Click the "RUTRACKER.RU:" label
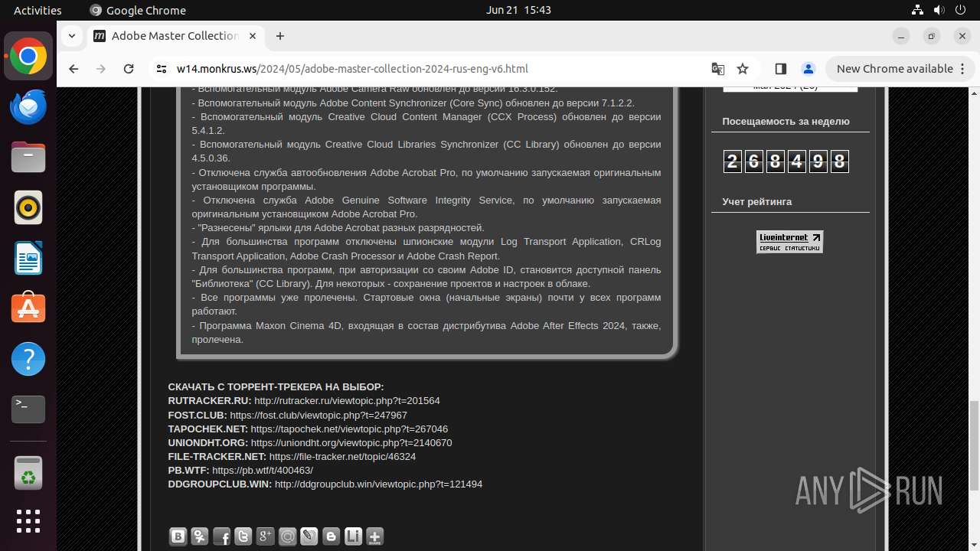The width and height of the screenshot is (980, 551). tap(210, 401)
